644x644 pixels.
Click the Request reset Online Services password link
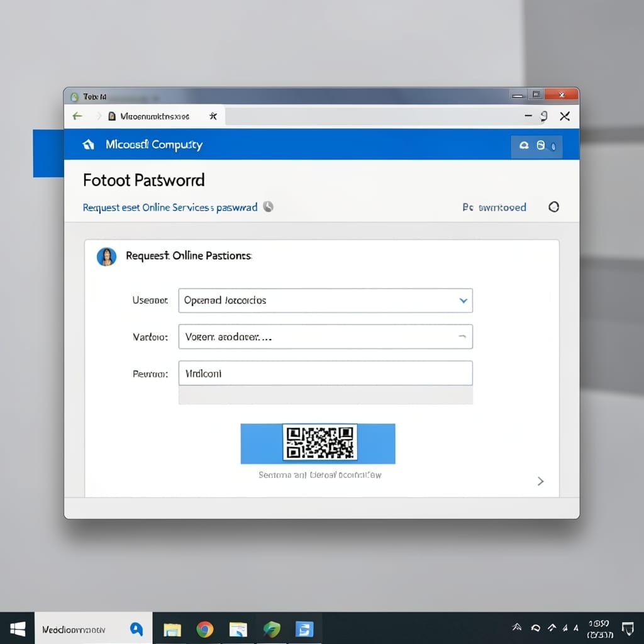coord(170,208)
